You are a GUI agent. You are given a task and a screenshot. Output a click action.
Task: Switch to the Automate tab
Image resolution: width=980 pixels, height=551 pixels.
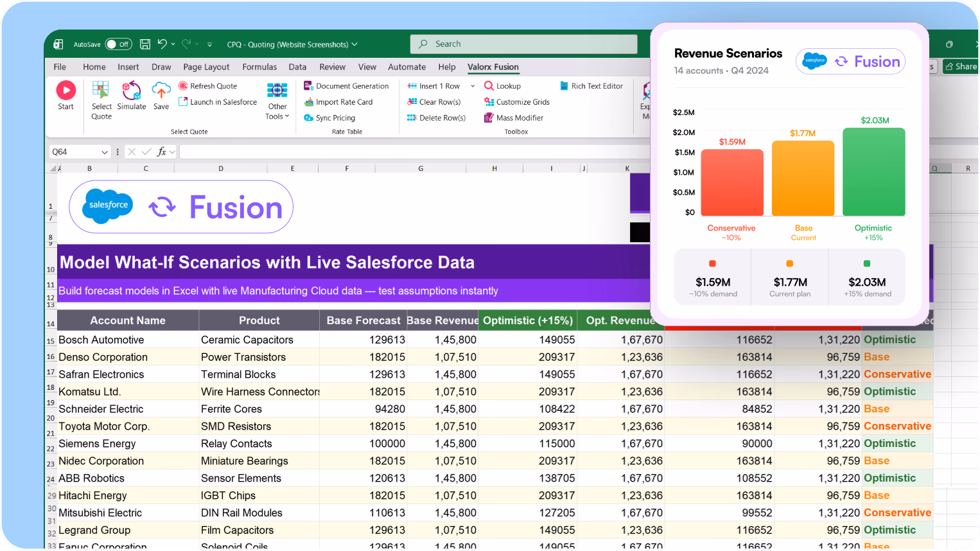point(407,67)
